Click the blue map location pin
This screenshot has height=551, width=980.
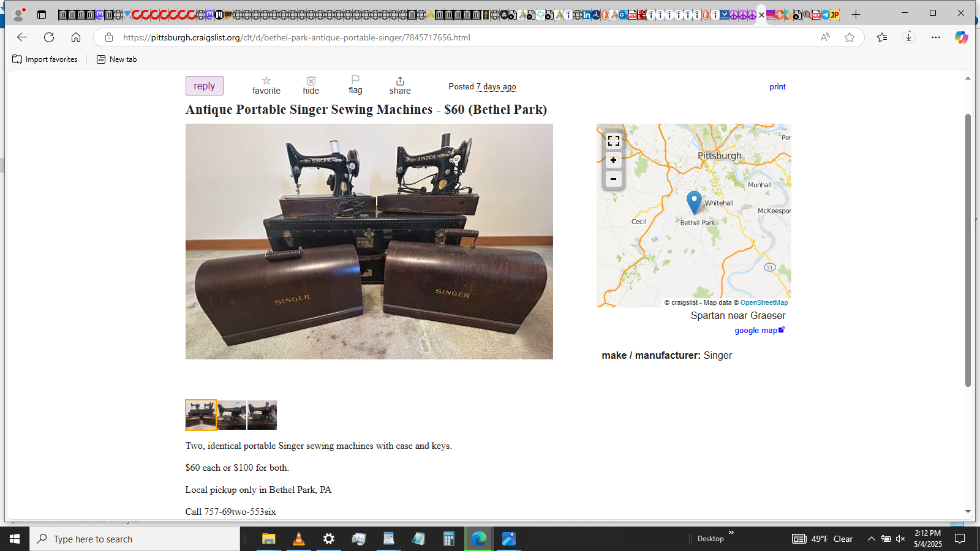pyautogui.click(x=694, y=201)
